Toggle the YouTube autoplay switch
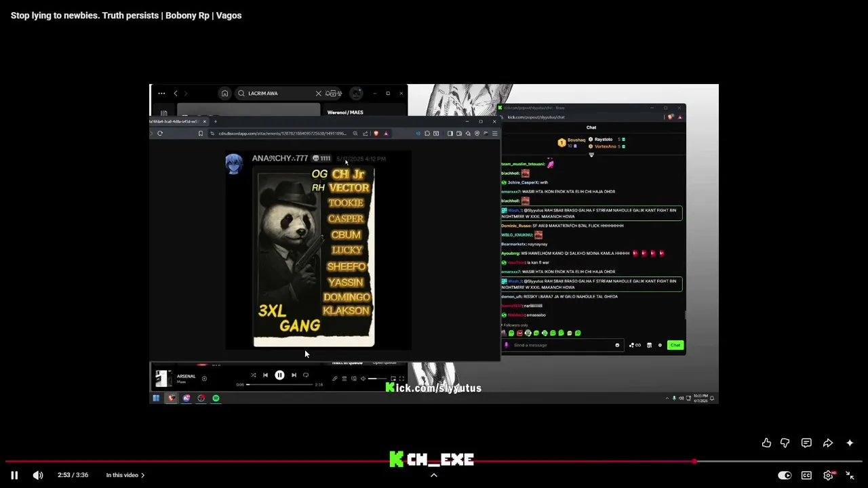 [785, 475]
